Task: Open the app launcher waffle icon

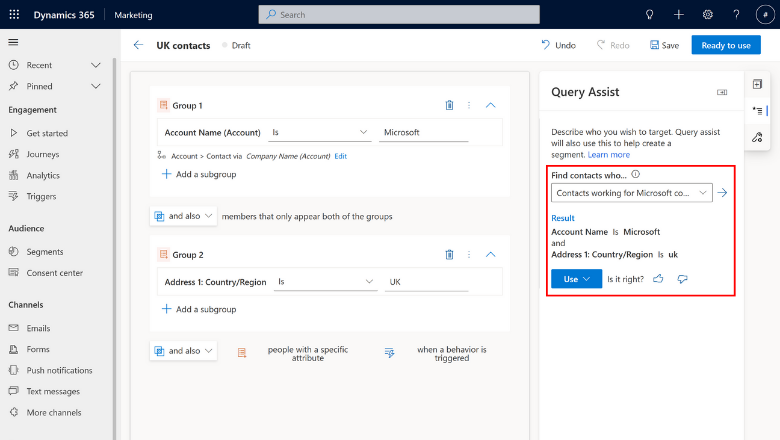Action: [x=14, y=14]
